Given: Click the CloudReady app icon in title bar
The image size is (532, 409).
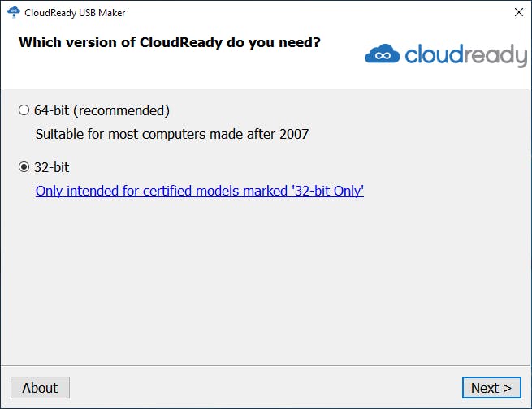Looking at the screenshot, I should pos(12,13).
